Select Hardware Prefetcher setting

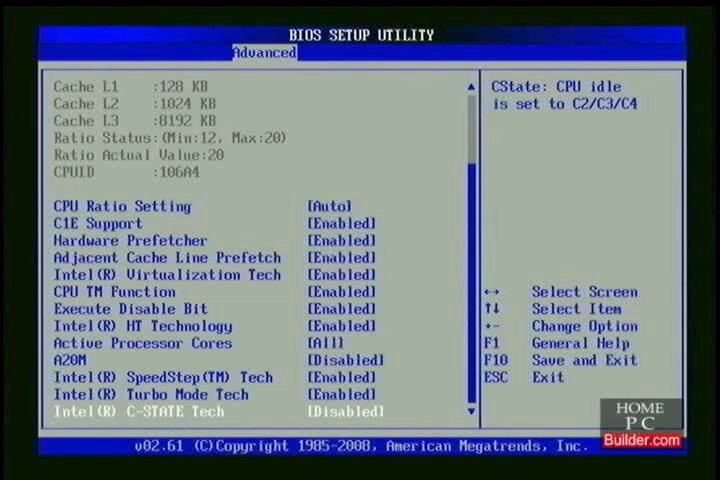(130, 240)
